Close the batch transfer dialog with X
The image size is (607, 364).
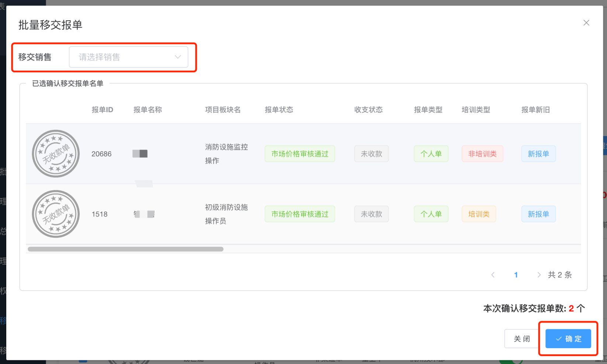tap(586, 23)
